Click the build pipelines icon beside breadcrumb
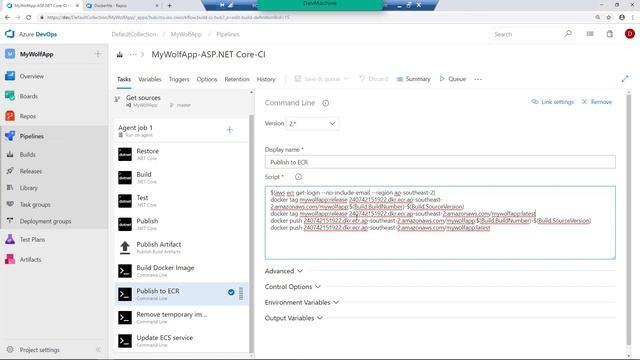640x360 pixels. 120,54
